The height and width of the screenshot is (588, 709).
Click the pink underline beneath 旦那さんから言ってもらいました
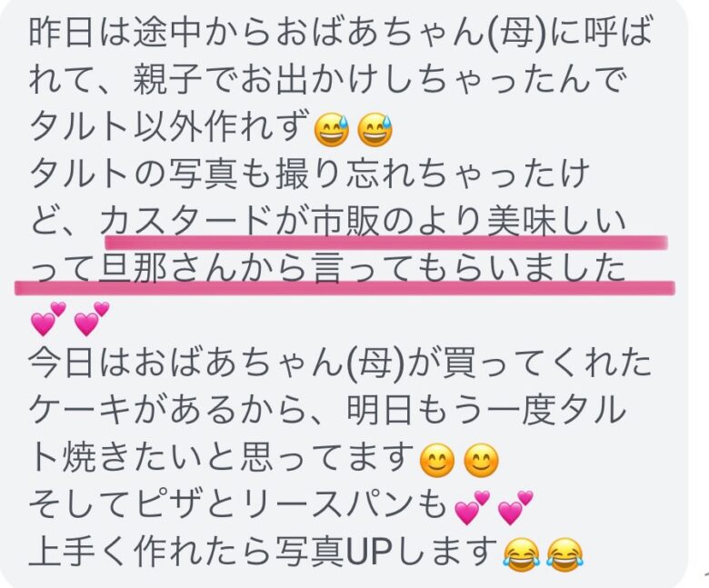tap(345, 287)
